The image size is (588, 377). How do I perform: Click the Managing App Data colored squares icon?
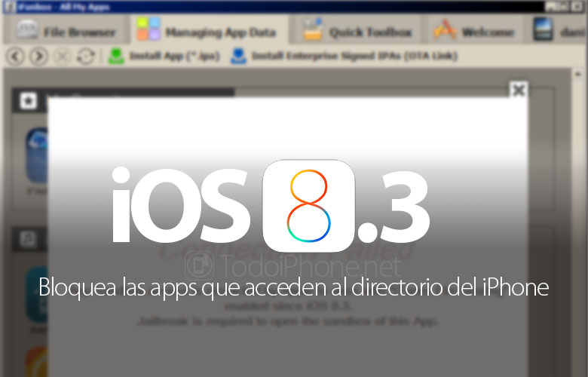click(x=149, y=29)
